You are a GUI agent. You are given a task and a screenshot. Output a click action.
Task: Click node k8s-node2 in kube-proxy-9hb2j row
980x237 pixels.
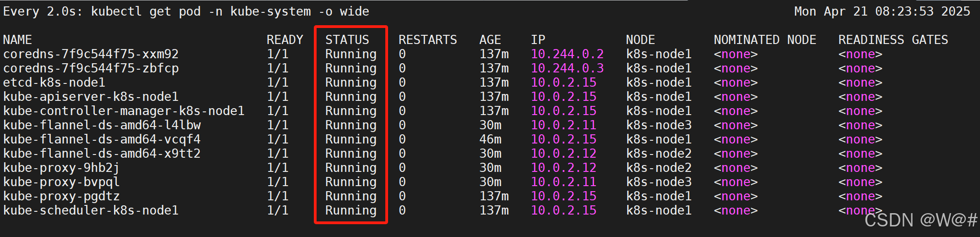pos(659,168)
